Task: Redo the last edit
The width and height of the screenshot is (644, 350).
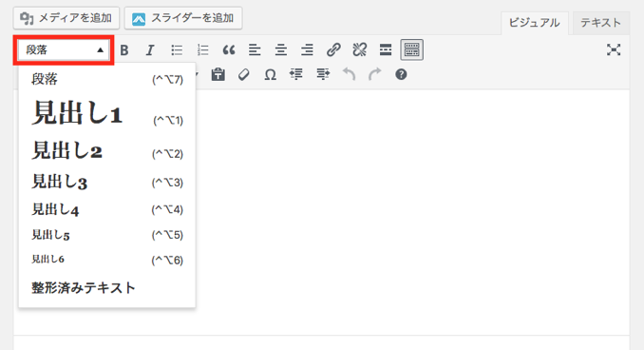Action: point(374,75)
